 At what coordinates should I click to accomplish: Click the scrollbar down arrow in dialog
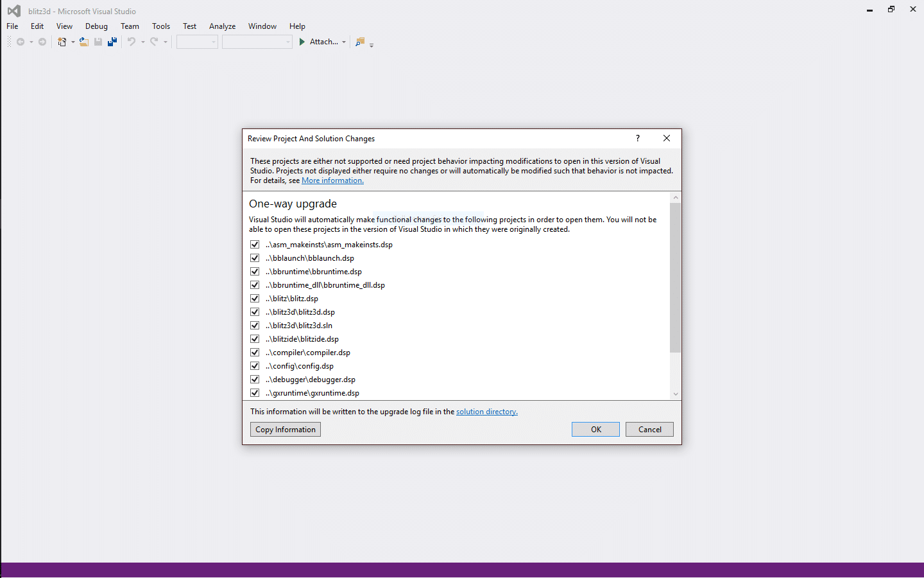(675, 394)
